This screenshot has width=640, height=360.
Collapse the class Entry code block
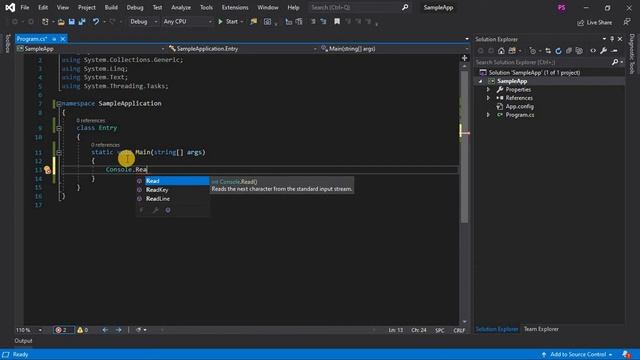pyautogui.click(x=59, y=128)
